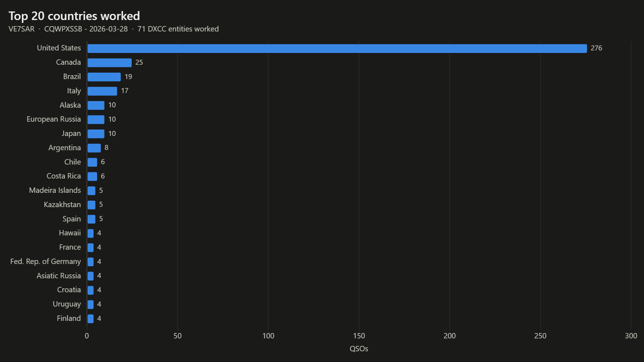This screenshot has height=362, width=644.
Task: Click the 'Top 20 countries worked' title
Action: [x=74, y=16]
